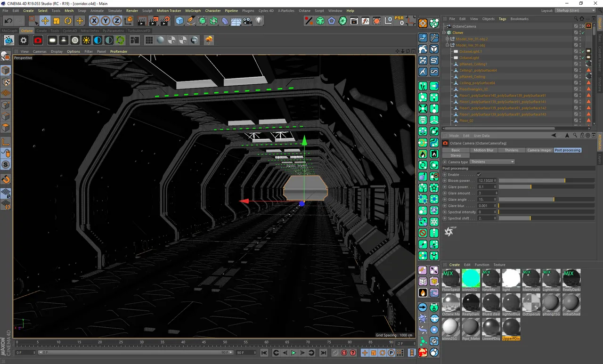Click the Octane scatter tree icon
603x364 pixels.
coord(209,40)
